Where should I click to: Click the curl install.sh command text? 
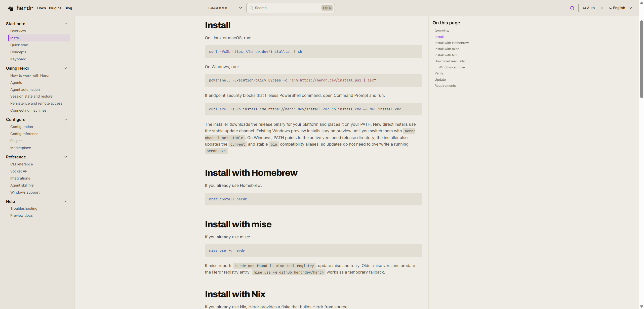click(x=255, y=52)
